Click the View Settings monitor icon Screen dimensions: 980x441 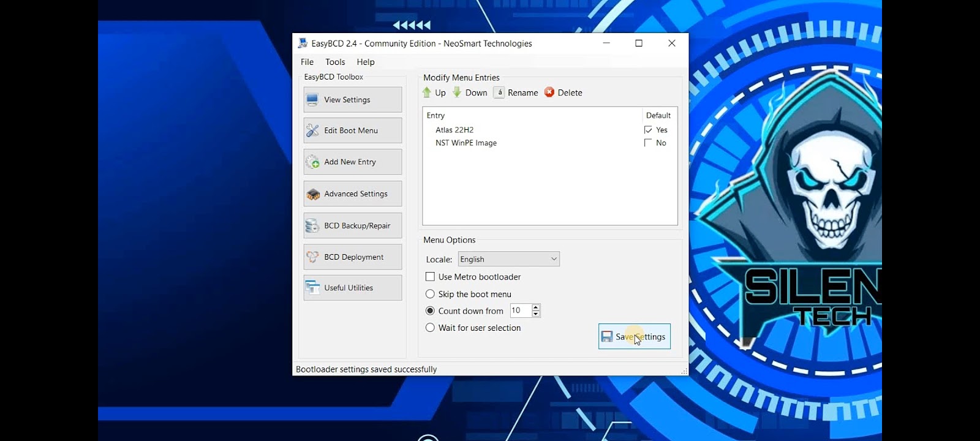(312, 100)
